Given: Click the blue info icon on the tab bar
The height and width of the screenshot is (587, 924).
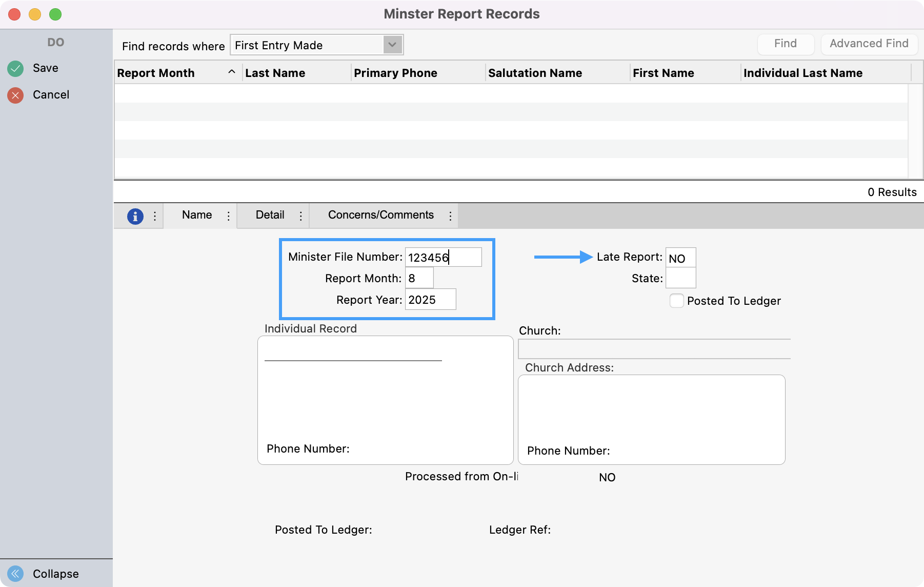Looking at the screenshot, I should [x=135, y=216].
